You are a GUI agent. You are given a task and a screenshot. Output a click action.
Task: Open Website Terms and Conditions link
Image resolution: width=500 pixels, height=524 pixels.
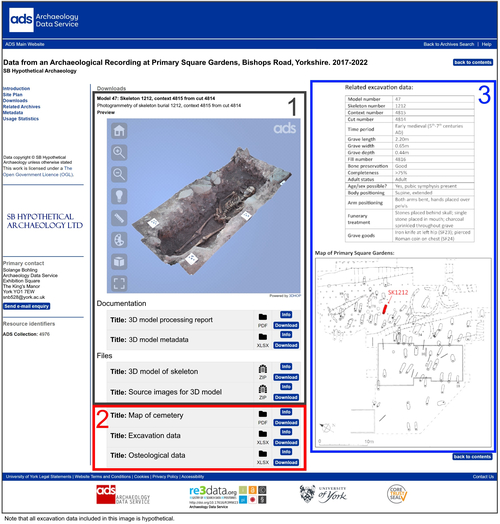point(103,477)
